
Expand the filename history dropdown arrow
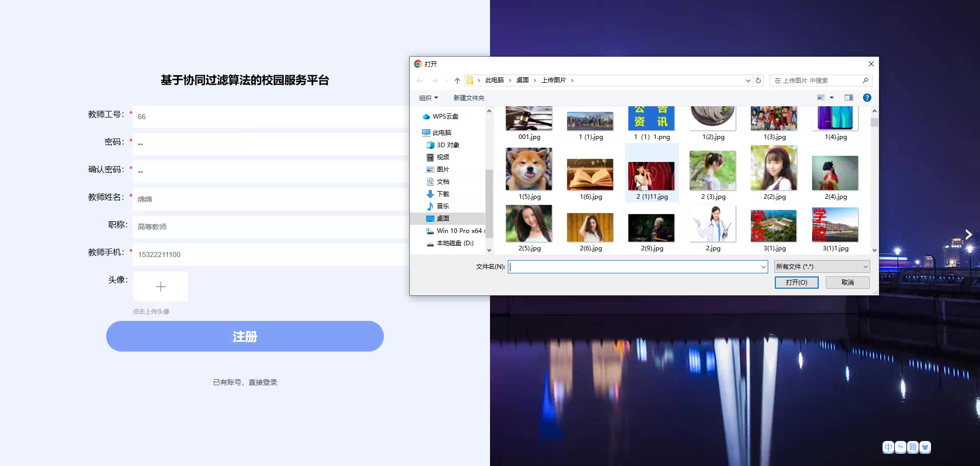tap(763, 267)
